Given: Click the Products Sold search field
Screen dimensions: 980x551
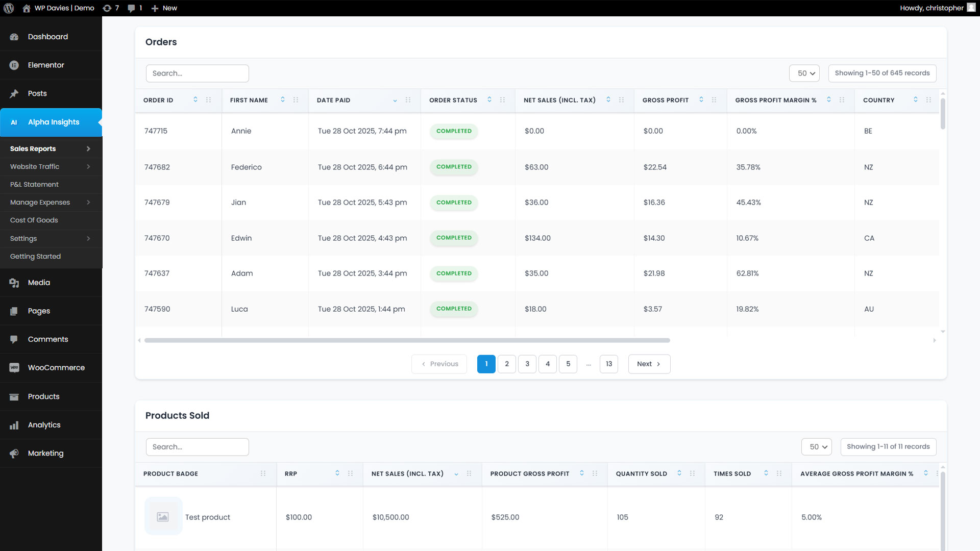Looking at the screenshot, I should (197, 447).
